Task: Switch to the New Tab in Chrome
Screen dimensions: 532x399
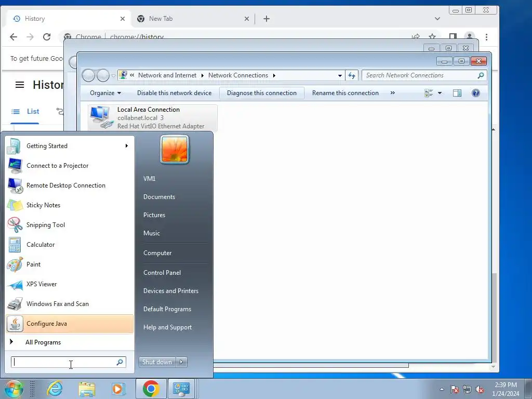Action: coord(193,19)
